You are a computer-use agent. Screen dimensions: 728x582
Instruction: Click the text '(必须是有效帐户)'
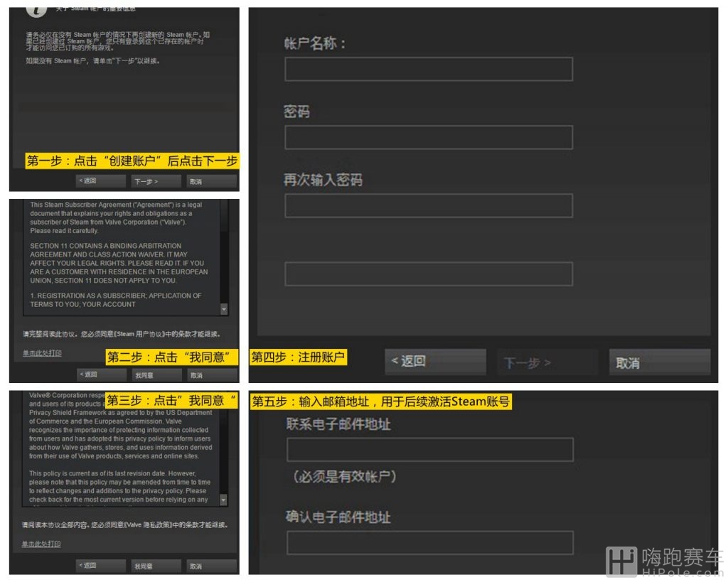pyautogui.click(x=345, y=477)
